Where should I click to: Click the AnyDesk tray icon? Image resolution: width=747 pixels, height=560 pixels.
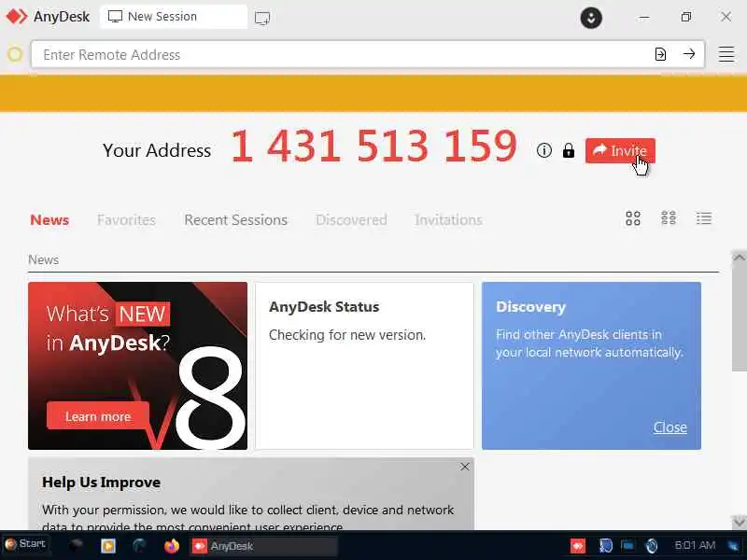point(577,546)
